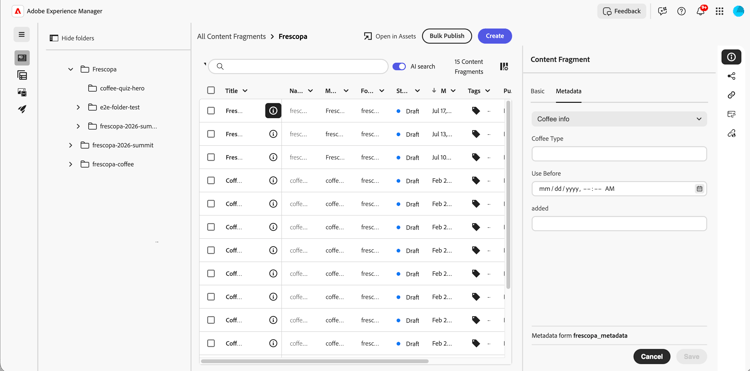The image size is (750, 371).
Task: Expand the frescopa-coffee folder chevron
Action: click(71, 164)
